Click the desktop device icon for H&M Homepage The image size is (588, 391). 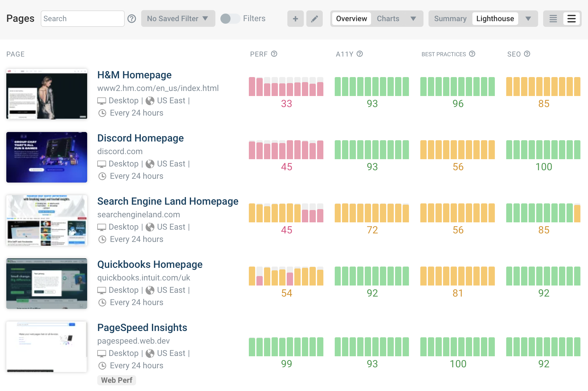pyautogui.click(x=102, y=101)
